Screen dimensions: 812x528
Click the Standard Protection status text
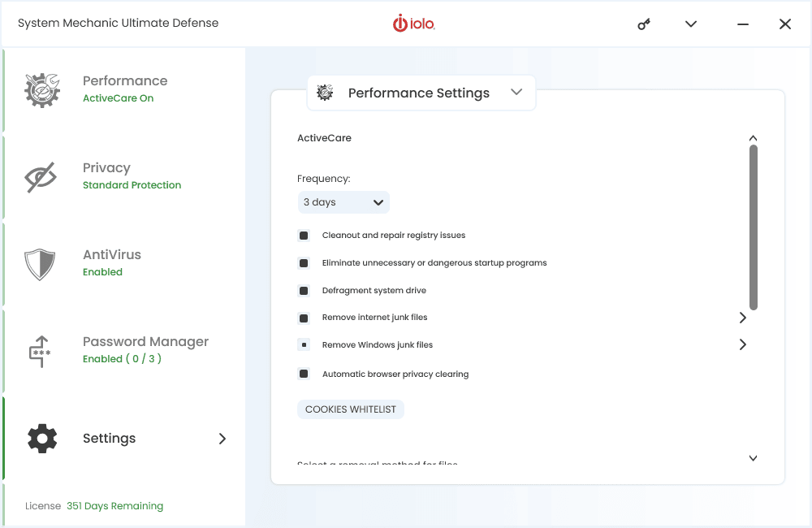(132, 185)
